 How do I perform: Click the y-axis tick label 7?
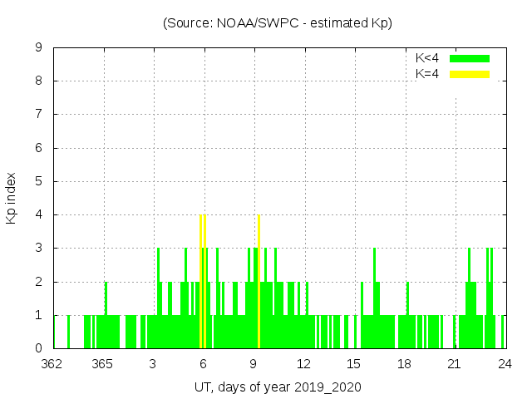tap(39, 114)
